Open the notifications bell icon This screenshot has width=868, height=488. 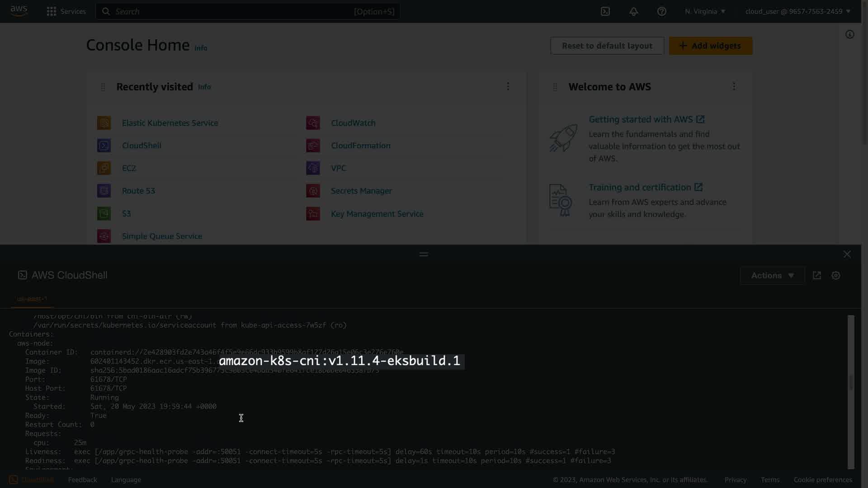(633, 11)
